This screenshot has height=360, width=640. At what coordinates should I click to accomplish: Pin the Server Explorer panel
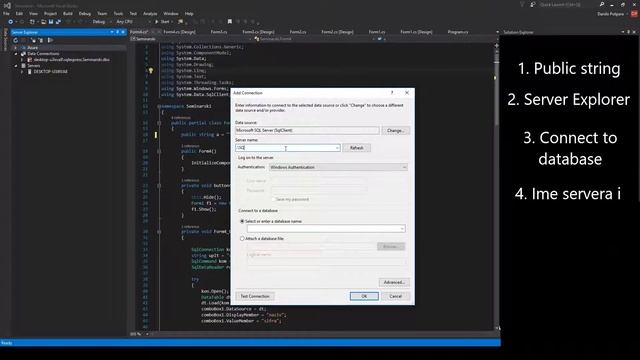[x=118, y=32]
